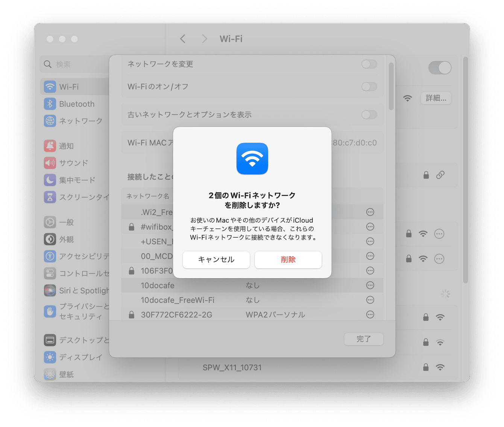The width and height of the screenshot is (504, 427).
Task: Open Siri と Spotlight settings in the sidebar
Action: (x=74, y=291)
